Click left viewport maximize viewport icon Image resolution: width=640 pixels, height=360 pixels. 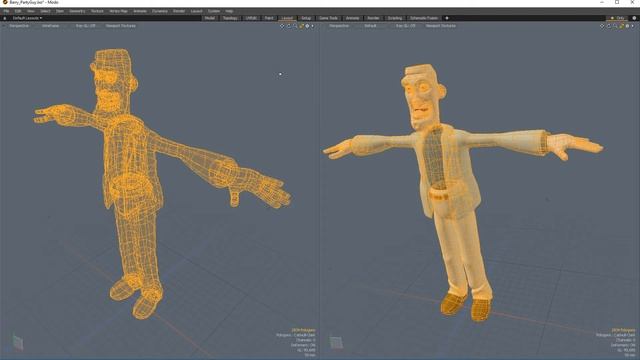click(301, 26)
